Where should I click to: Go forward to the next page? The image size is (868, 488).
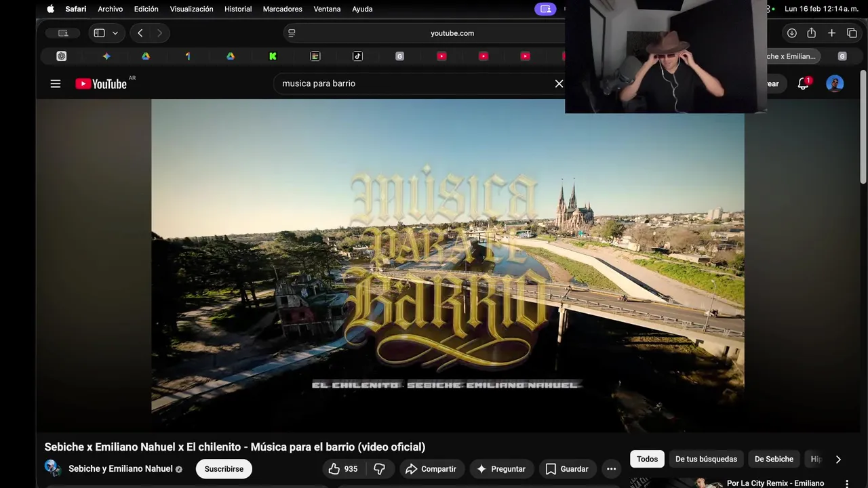pyautogui.click(x=159, y=33)
